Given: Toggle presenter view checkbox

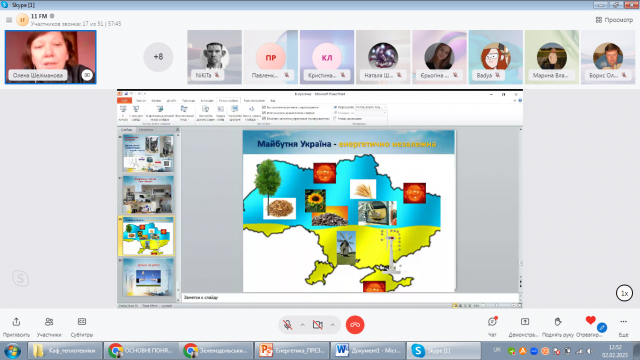Looking at the screenshot, I should [335, 118].
